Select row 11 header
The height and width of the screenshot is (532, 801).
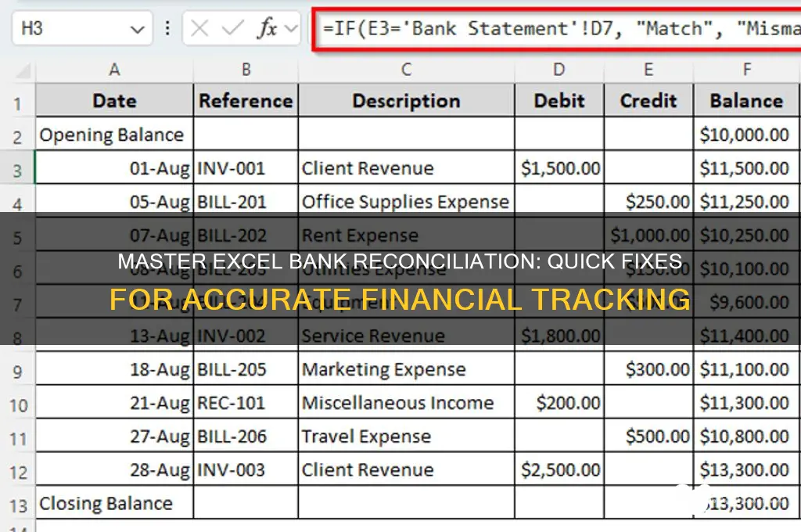pyautogui.click(x=17, y=437)
